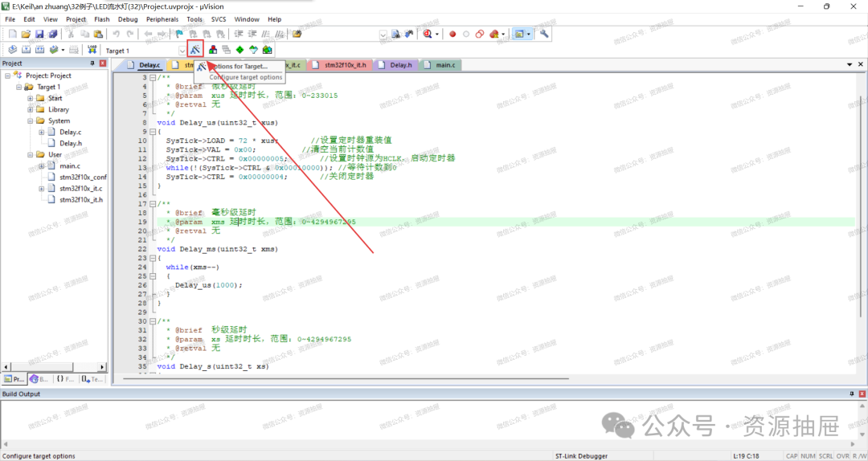Viewport: 868px width, 461px height.
Task: Close the Project panel with red X
Action: pos(102,63)
